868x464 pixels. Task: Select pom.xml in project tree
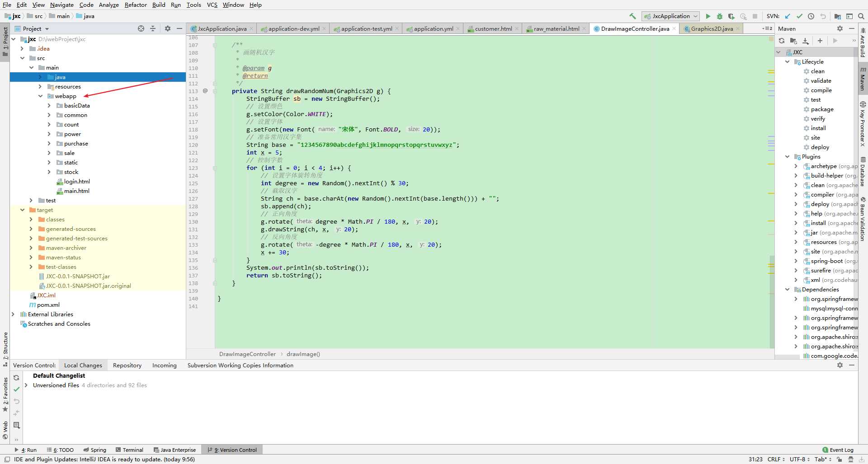[x=48, y=305]
